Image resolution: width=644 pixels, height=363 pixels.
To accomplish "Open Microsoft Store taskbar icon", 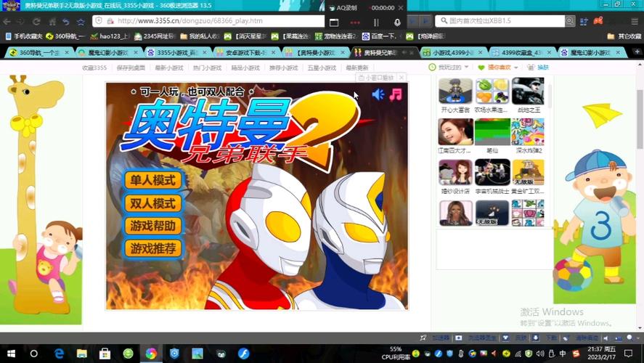I will pyautogui.click(x=105, y=354).
